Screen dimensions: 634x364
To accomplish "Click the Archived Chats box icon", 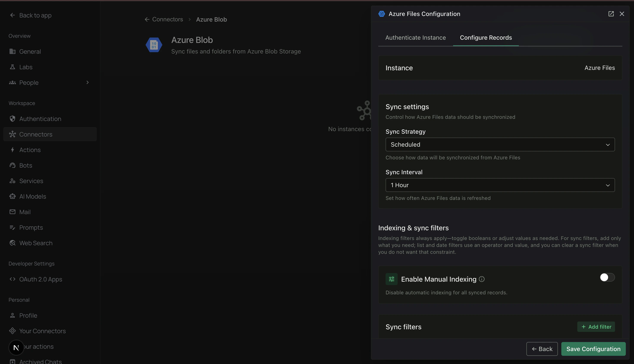I will (13, 361).
